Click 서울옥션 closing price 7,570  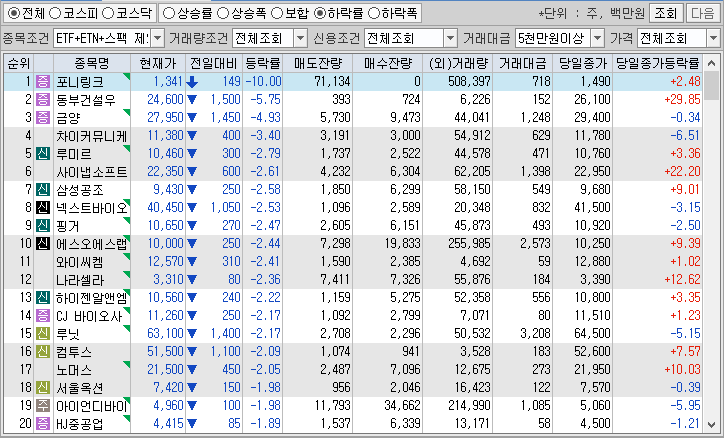click(592, 388)
